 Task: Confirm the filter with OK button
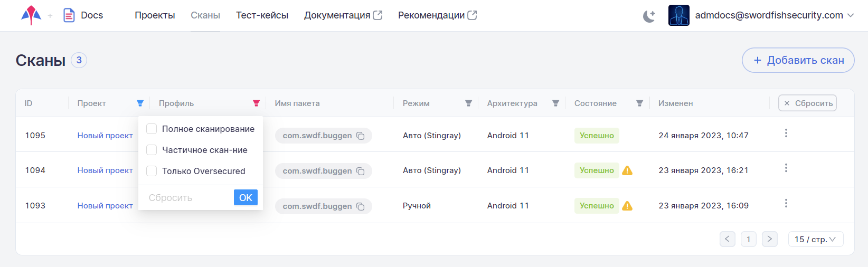pos(246,197)
